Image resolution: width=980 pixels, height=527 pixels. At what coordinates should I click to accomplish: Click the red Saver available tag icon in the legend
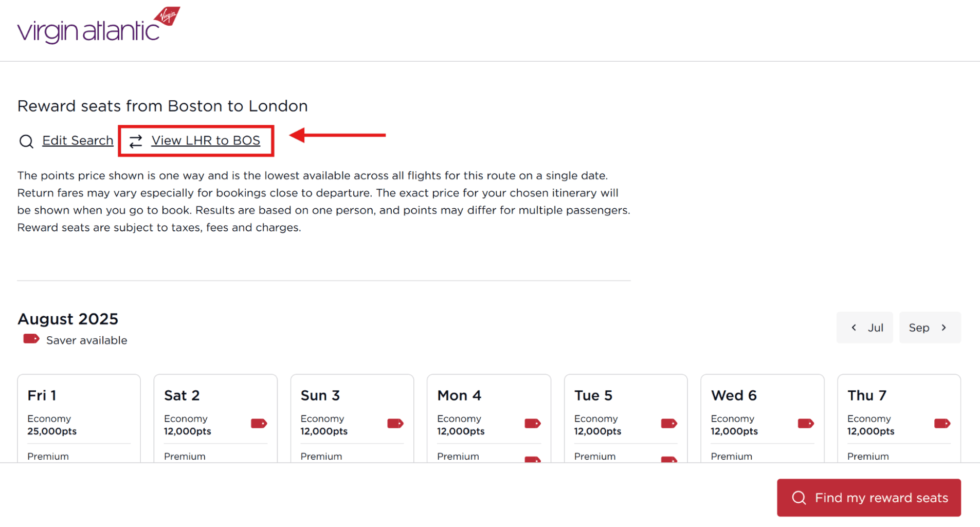[30, 339]
